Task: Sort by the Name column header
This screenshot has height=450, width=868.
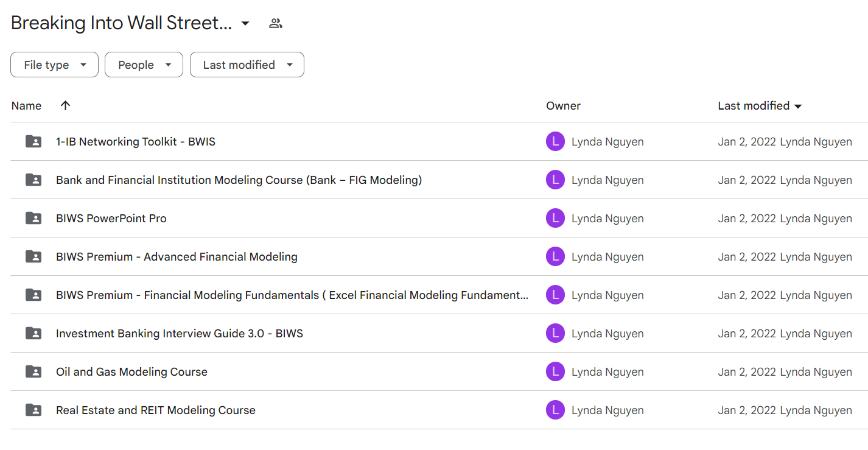Action: pos(26,105)
